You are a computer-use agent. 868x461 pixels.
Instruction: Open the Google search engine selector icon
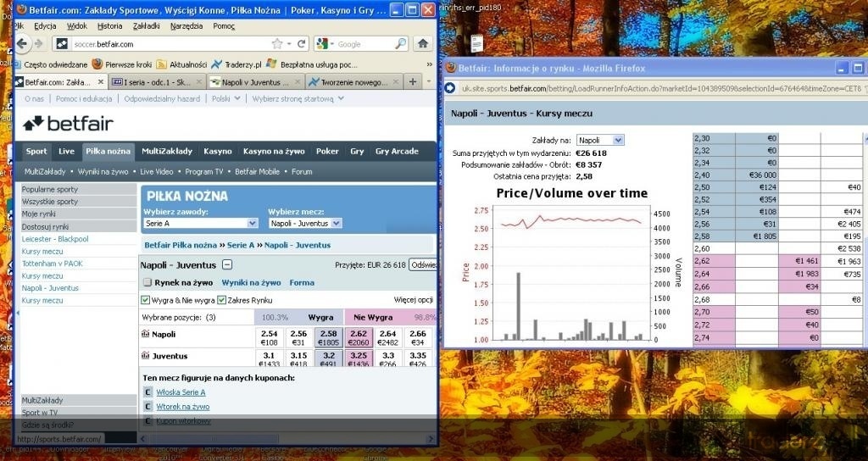tap(322, 44)
